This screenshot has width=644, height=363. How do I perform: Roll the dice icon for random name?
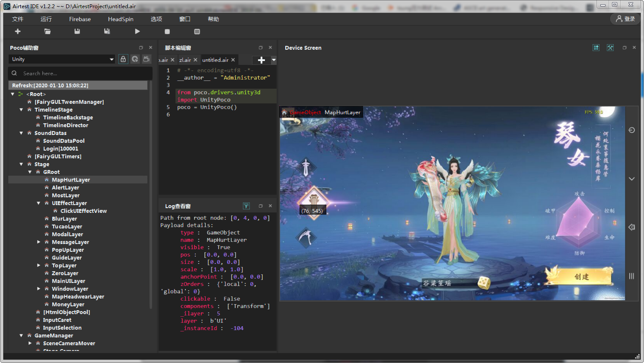pyautogui.click(x=484, y=283)
